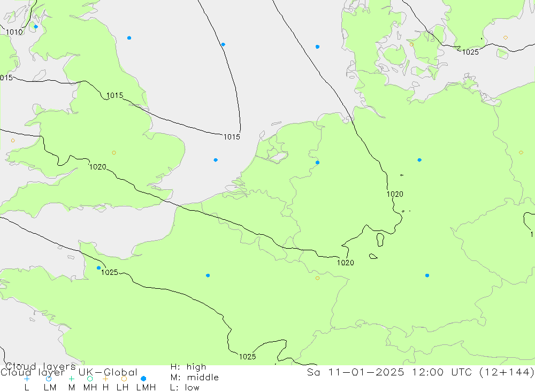Select orange circle marker near Luxembourg
535x392 pixels.
tap(317, 279)
